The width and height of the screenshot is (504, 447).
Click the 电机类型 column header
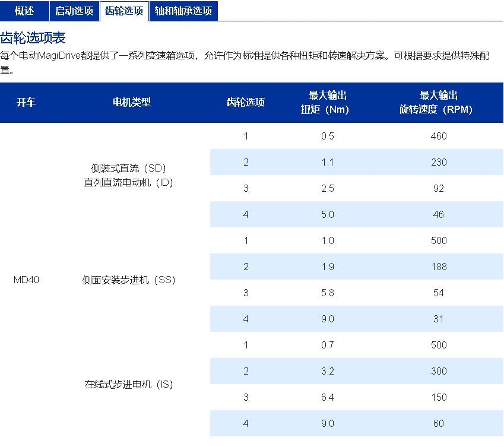[132, 102]
